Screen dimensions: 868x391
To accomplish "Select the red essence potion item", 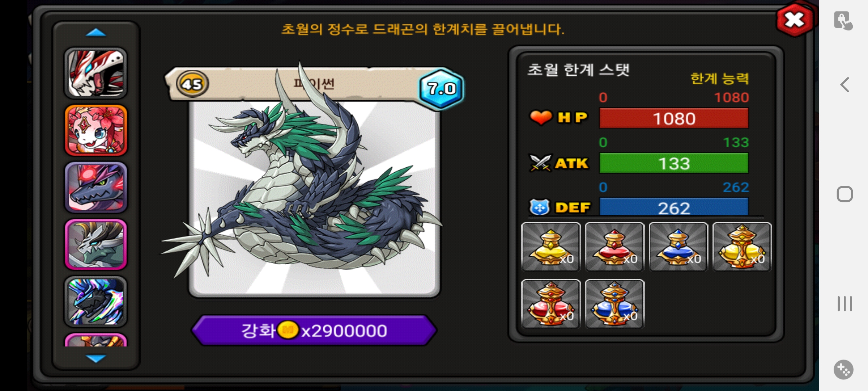I will point(614,247).
